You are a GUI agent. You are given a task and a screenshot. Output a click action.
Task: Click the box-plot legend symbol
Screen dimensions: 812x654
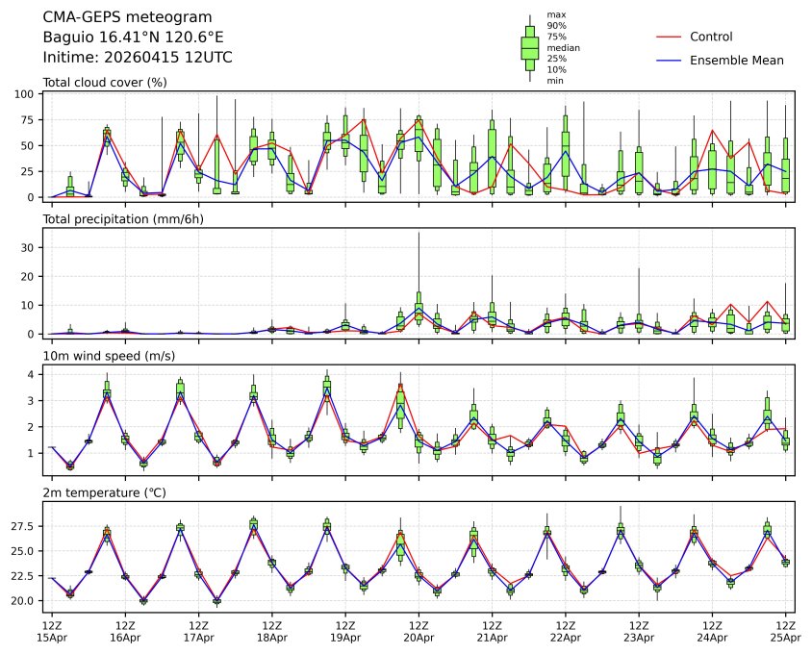click(529, 47)
